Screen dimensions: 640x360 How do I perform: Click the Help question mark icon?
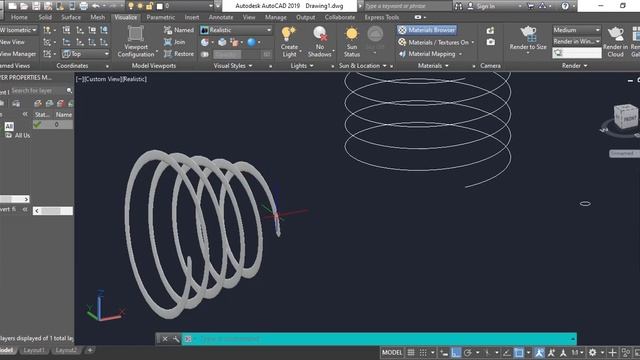coord(565,6)
